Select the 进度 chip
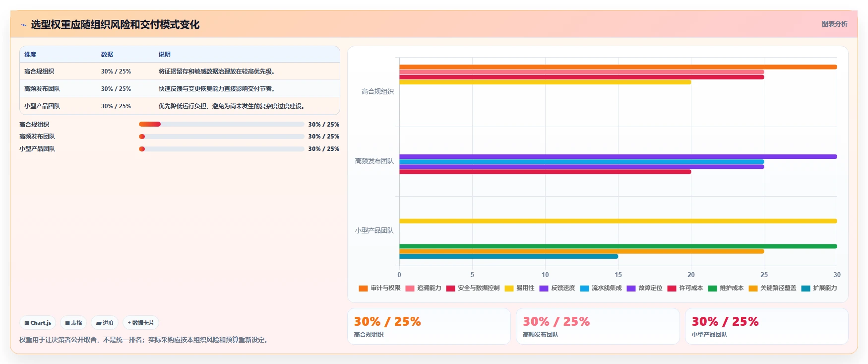The width and height of the screenshot is (868, 364). click(105, 323)
